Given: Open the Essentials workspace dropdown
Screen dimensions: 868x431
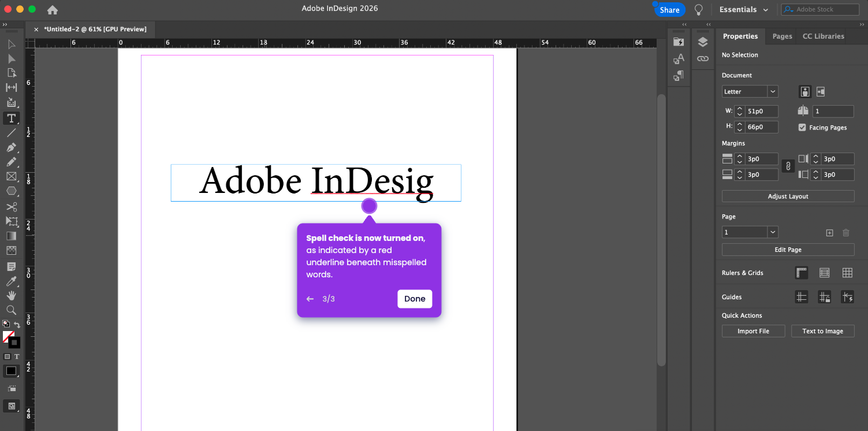Looking at the screenshot, I should (x=744, y=10).
